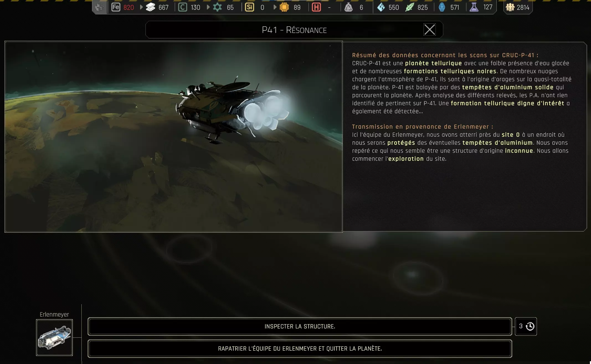Click the purple science flask icon
This screenshot has height=364, width=591.
tap(474, 7)
